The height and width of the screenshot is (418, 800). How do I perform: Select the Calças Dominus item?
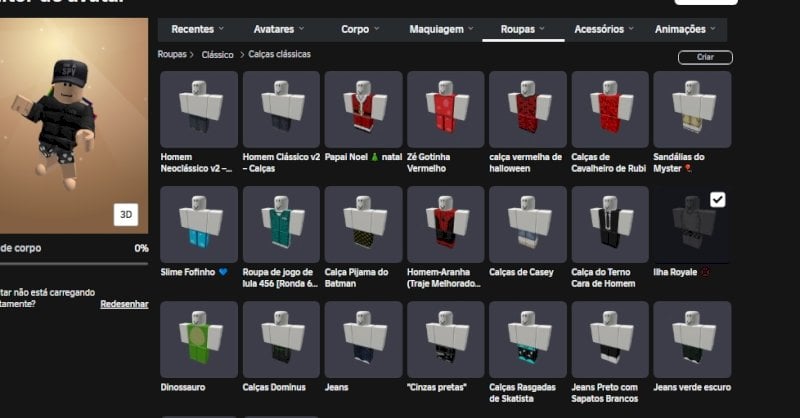click(x=281, y=339)
